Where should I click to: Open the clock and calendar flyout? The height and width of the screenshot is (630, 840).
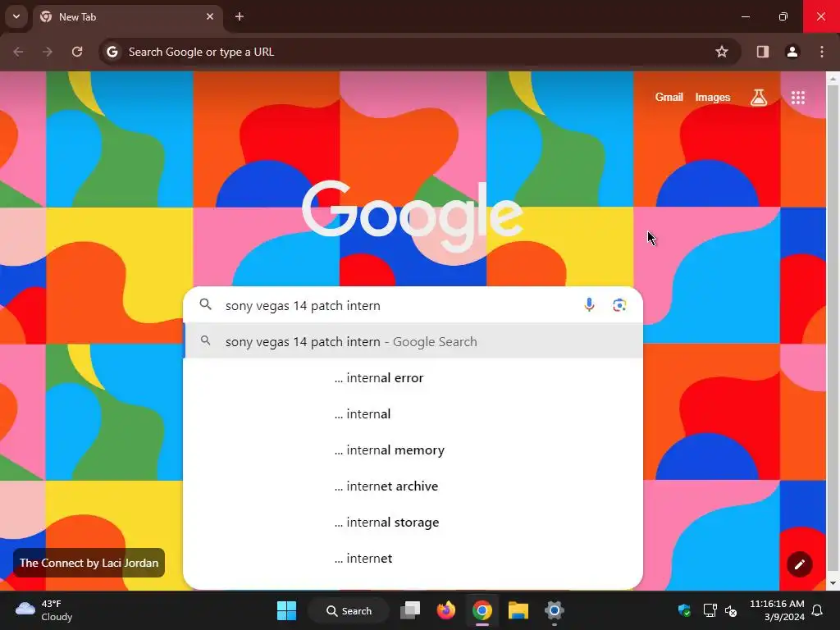click(777, 610)
